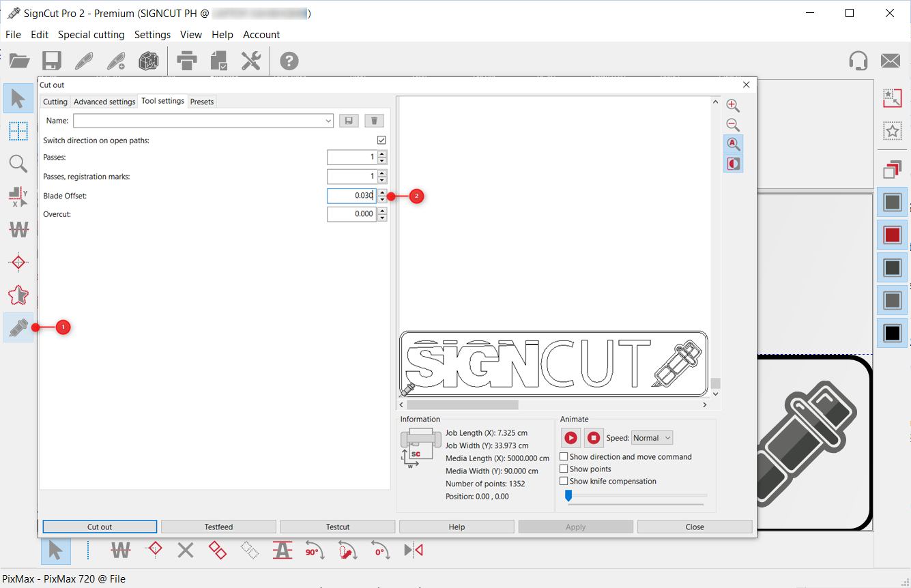Screen dimensions: 911x588
Task: Save the tool preset with disk button
Action: [349, 121]
